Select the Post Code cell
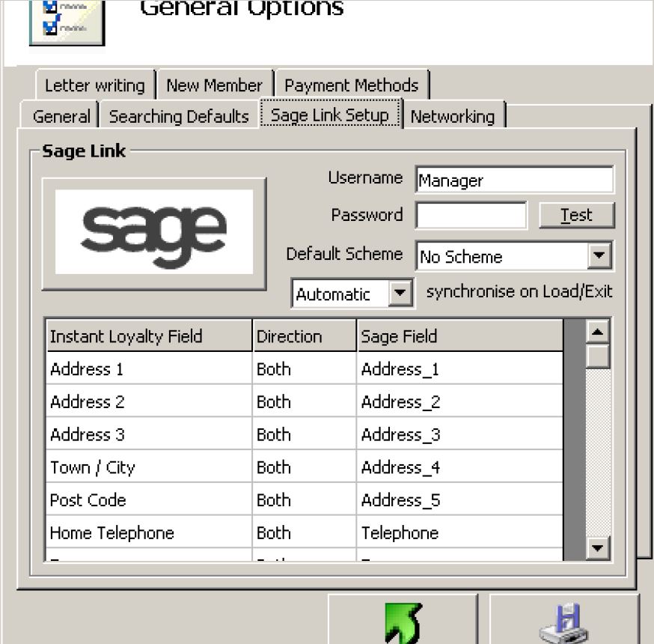The image size is (654, 644). (x=149, y=499)
